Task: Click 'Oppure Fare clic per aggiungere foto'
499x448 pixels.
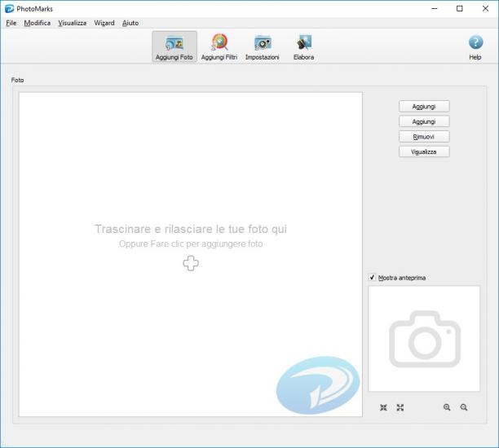Action: [x=191, y=244]
